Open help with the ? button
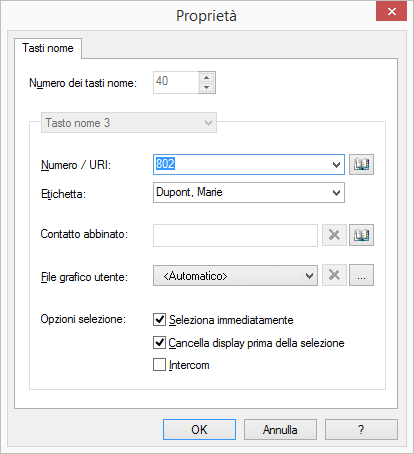The width and height of the screenshot is (414, 454). pyautogui.click(x=361, y=429)
